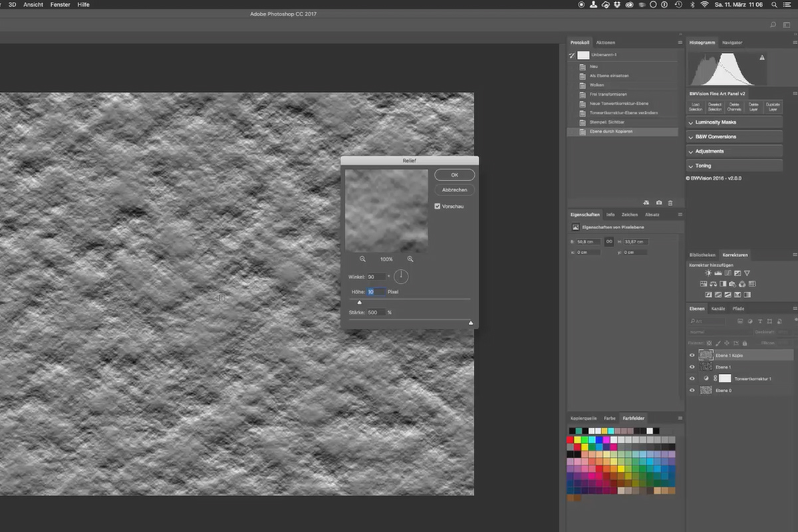Image resolution: width=798 pixels, height=532 pixels.
Task: Click the Load Selection button
Action: (696, 106)
